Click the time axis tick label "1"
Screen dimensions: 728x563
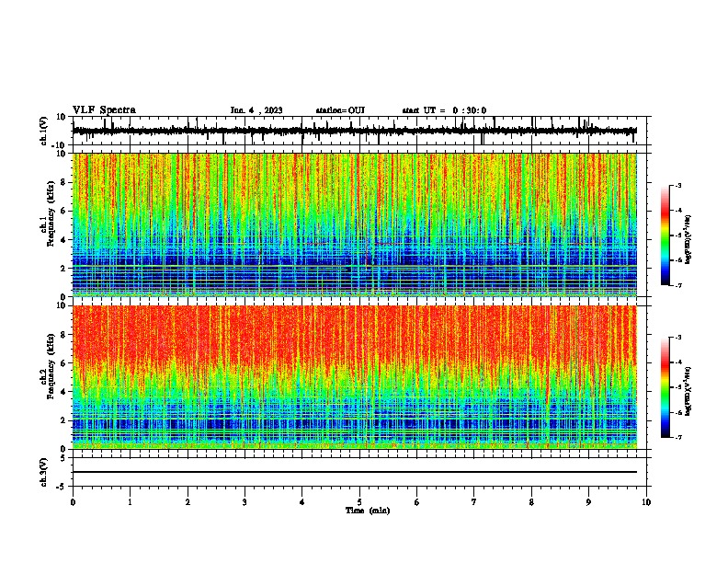coord(130,502)
